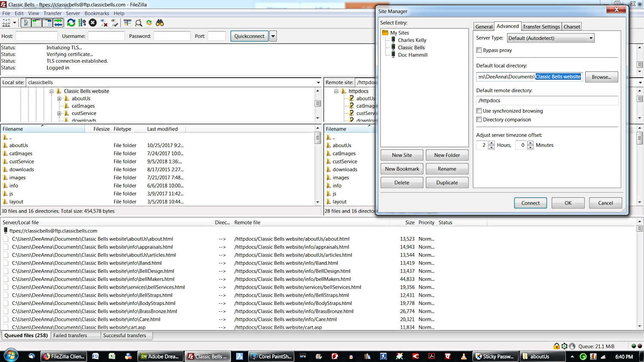Open the Site Manager toolbar icon
Screen dimensions: 644x362
coord(6,23)
